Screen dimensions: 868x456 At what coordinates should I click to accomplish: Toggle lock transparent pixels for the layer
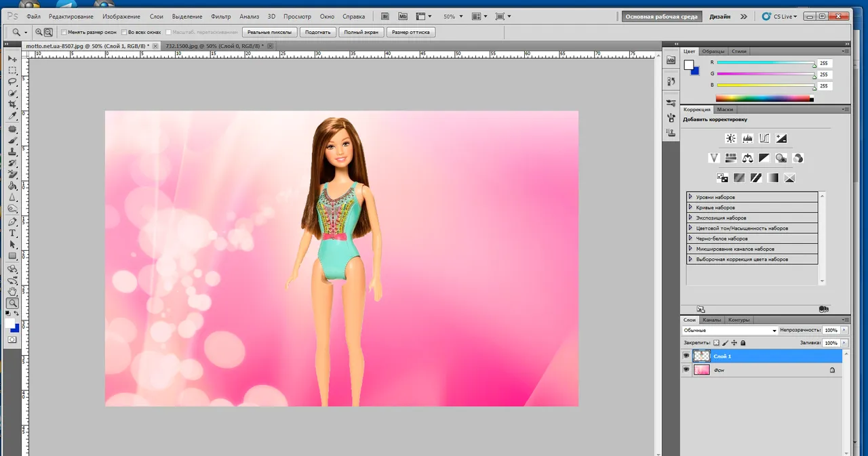[716, 344]
